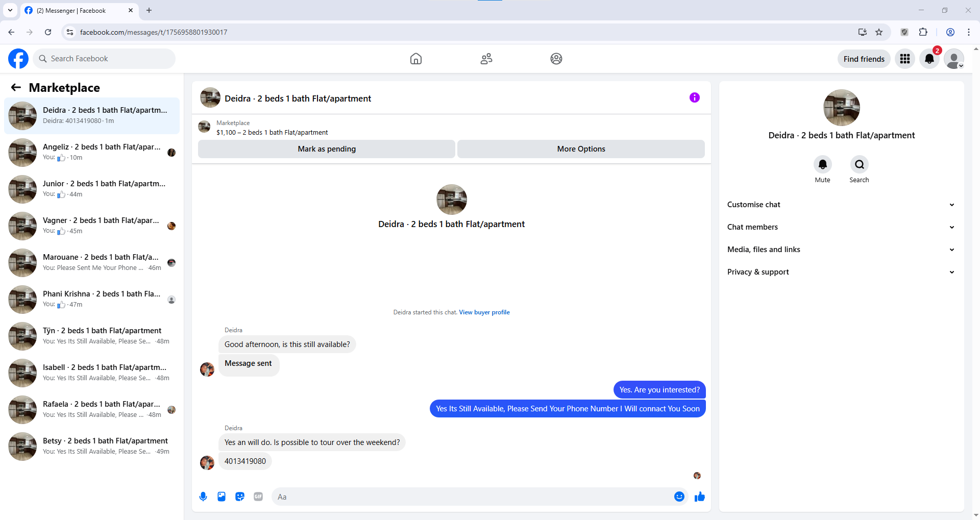Open Facebook home via logo
980x520 pixels.
[18, 59]
